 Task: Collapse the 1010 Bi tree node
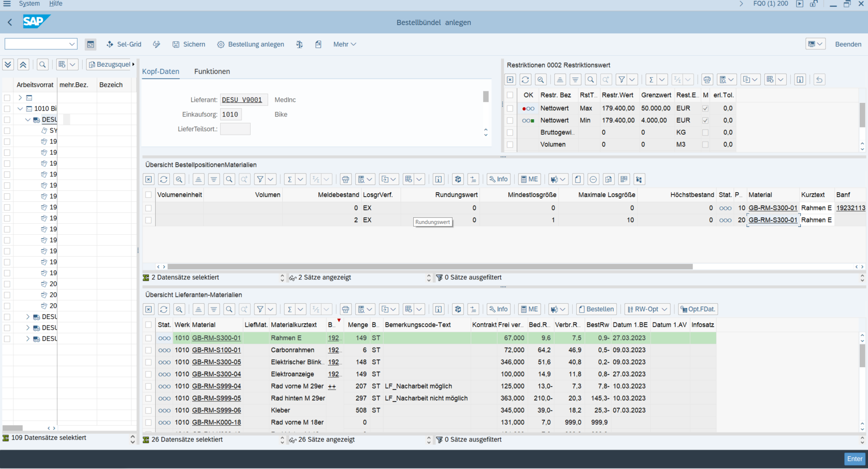point(20,109)
